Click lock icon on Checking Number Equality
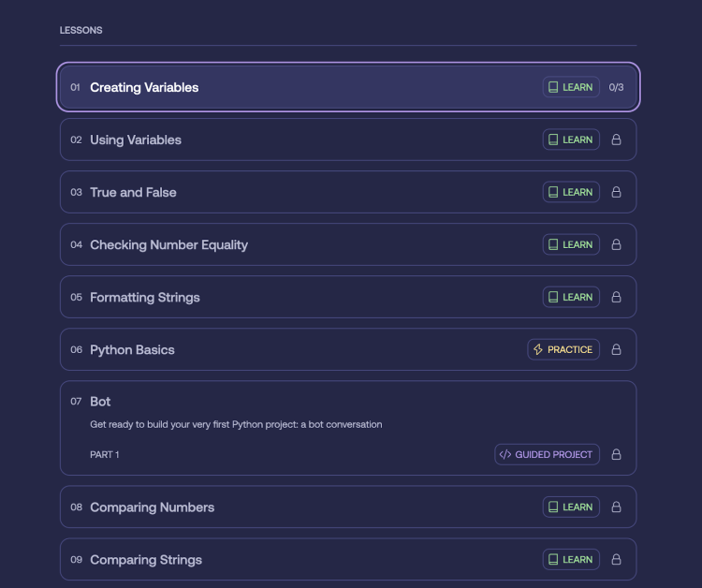Image resolution: width=702 pixels, height=588 pixels. pos(616,244)
